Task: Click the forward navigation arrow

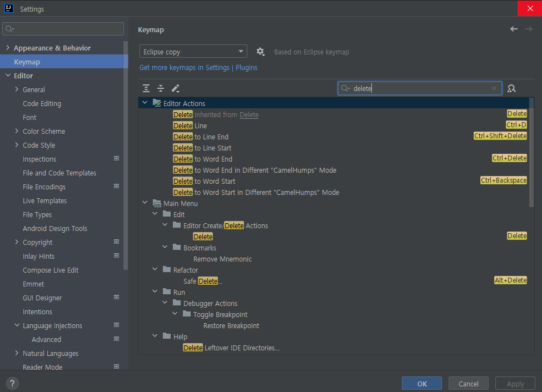Action: click(x=529, y=29)
